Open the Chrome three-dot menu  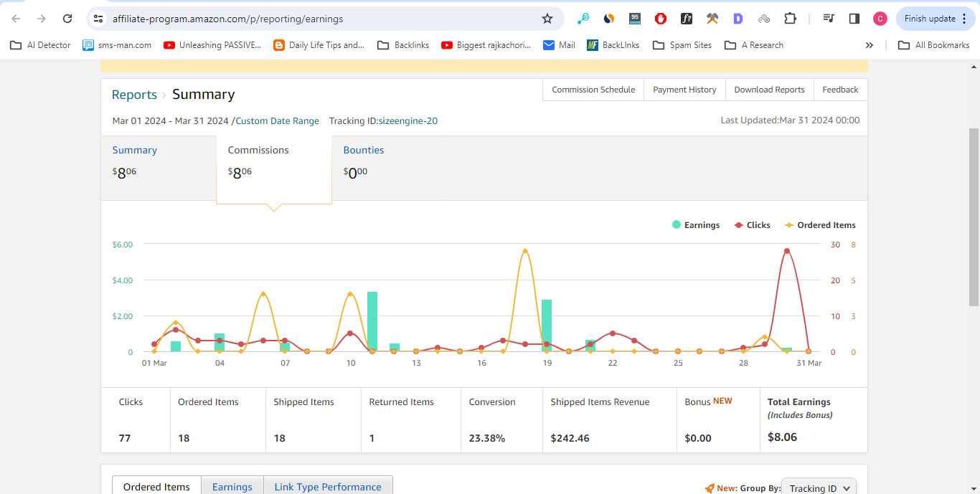click(x=964, y=19)
